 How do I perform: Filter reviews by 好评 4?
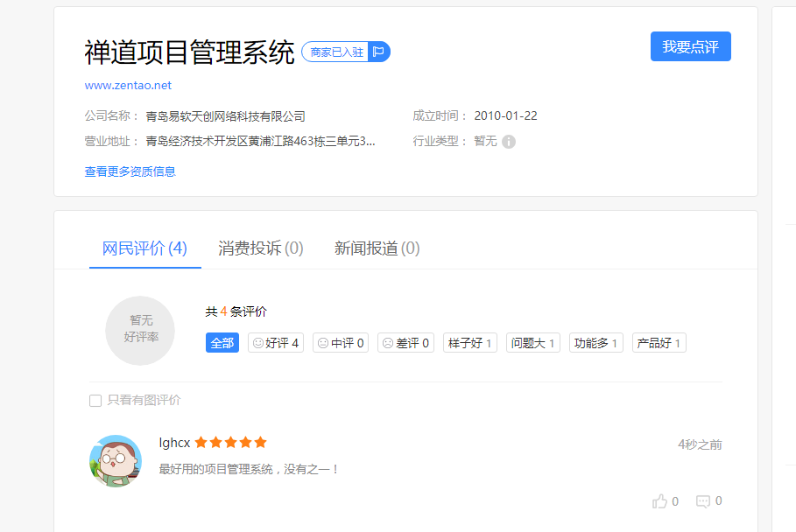tap(276, 343)
